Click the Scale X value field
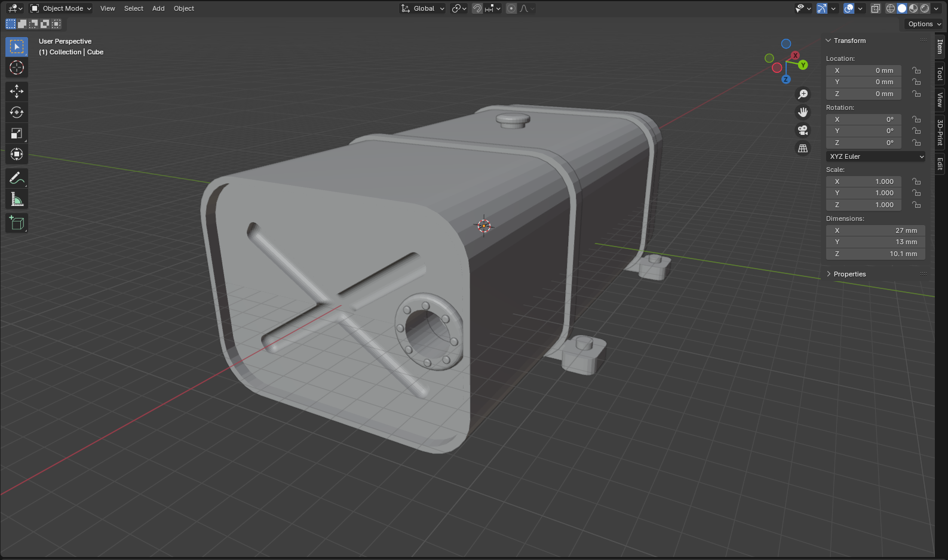 (x=864, y=181)
